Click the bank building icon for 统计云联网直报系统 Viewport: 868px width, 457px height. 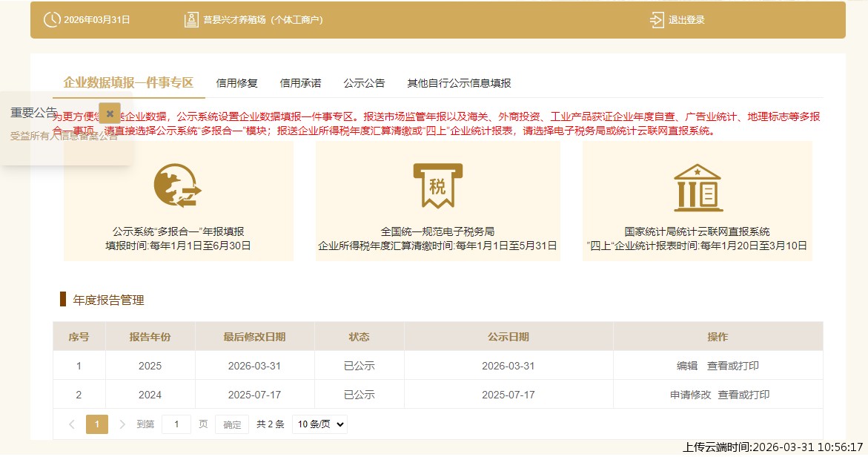coord(698,185)
